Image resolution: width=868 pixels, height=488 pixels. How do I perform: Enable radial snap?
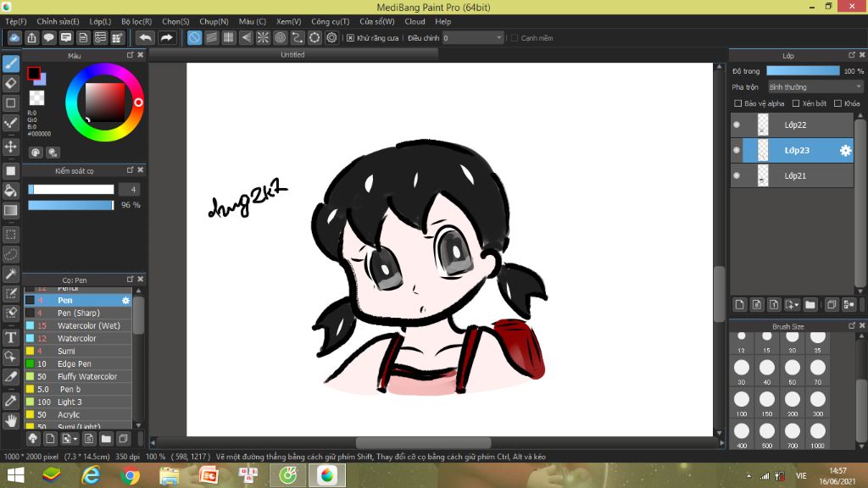263,37
